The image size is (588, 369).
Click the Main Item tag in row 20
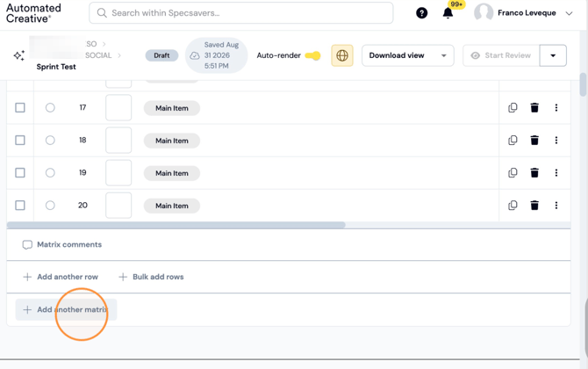[172, 206]
